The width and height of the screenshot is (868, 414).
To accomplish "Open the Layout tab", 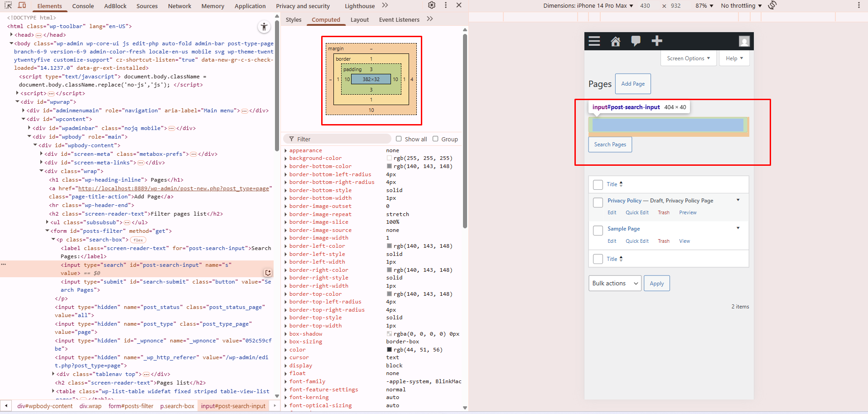I will (360, 19).
